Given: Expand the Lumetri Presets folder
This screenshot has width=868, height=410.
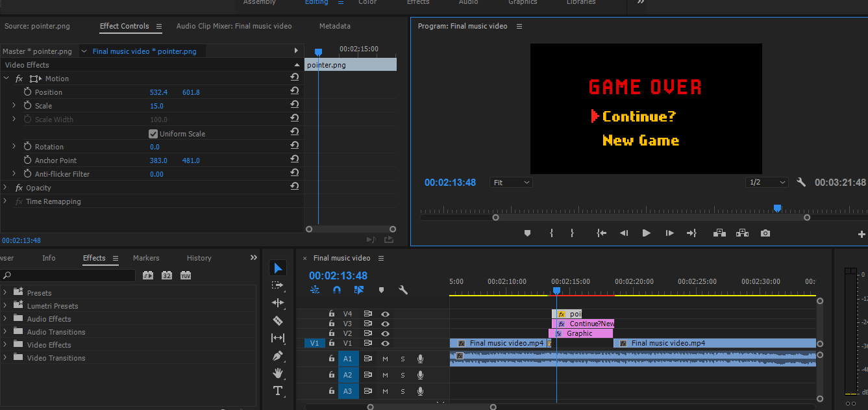Looking at the screenshot, I should (5, 305).
